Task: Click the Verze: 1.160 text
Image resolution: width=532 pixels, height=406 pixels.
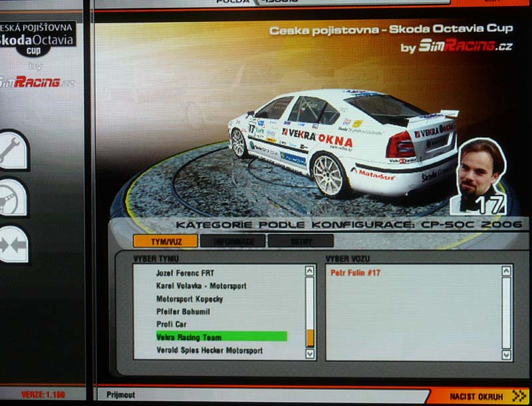Action: [x=43, y=395]
